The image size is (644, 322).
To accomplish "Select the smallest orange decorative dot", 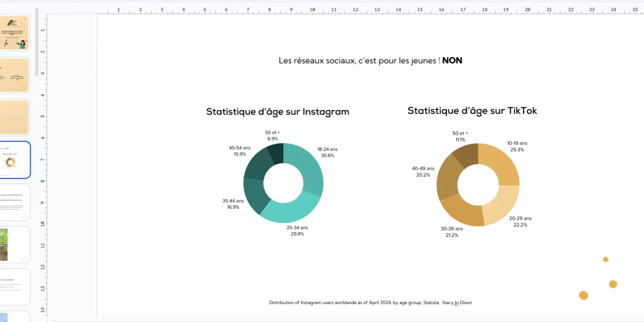I will (x=605, y=260).
